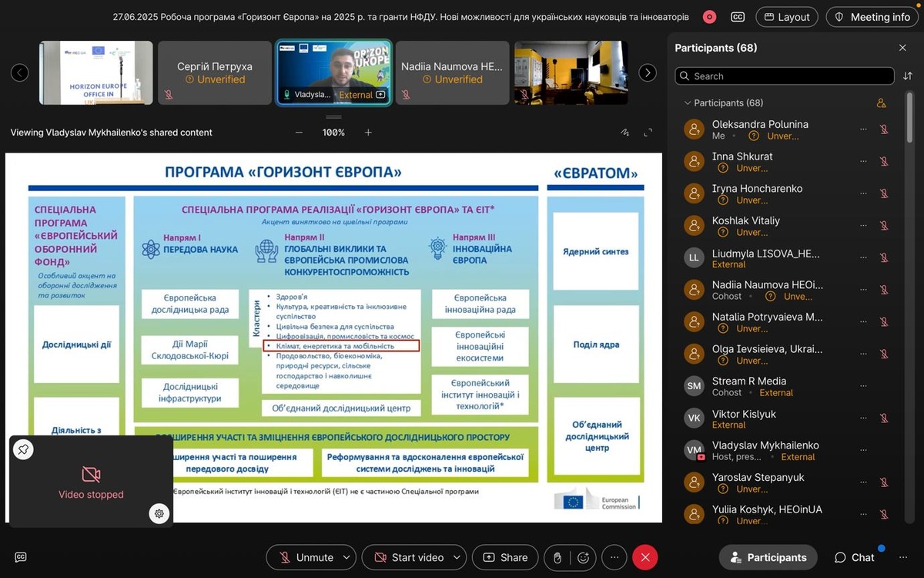Click Oleksandra Polunina's muted microphone icon
The width and height of the screenshot is (924, 578).
[x=884, y=129]
